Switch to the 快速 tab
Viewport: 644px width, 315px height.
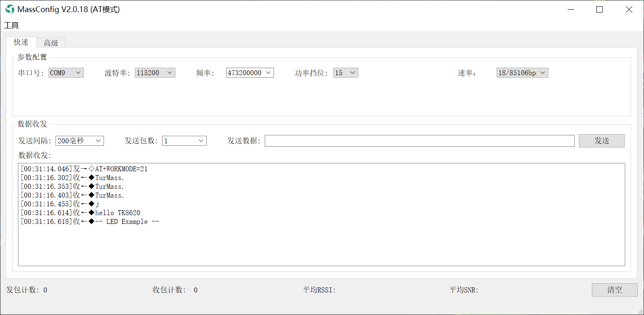pyautogui.click(x=21, y=42)
